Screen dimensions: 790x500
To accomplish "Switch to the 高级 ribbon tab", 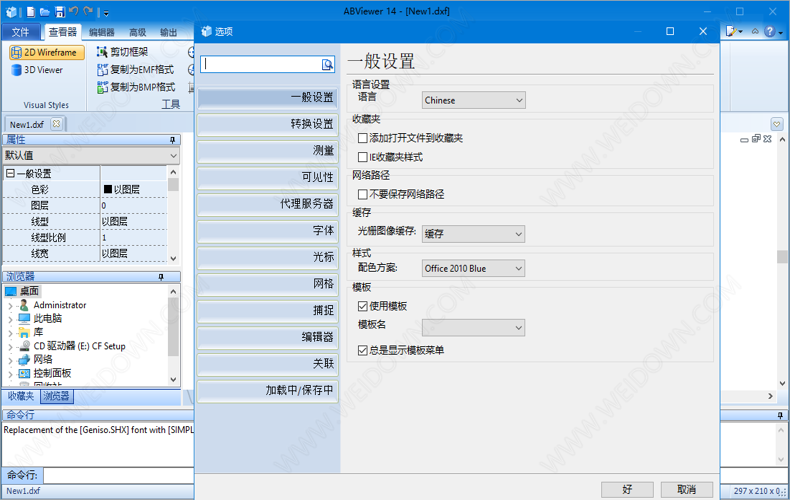I will 138,32.
